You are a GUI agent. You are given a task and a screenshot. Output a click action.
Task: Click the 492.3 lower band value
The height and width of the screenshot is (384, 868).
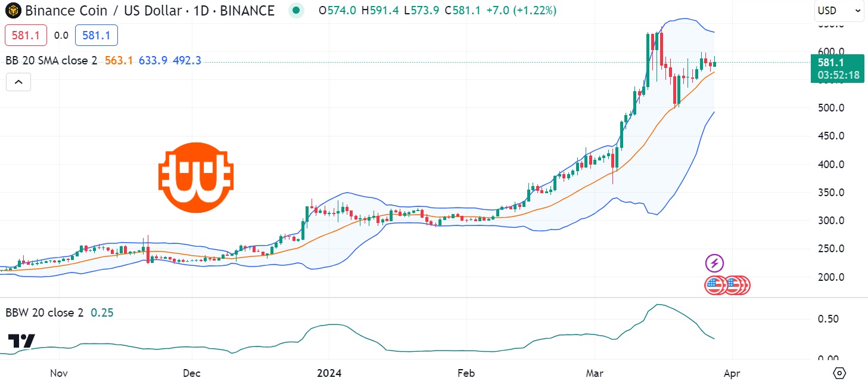pyautogui.click(x=187, y=60)
